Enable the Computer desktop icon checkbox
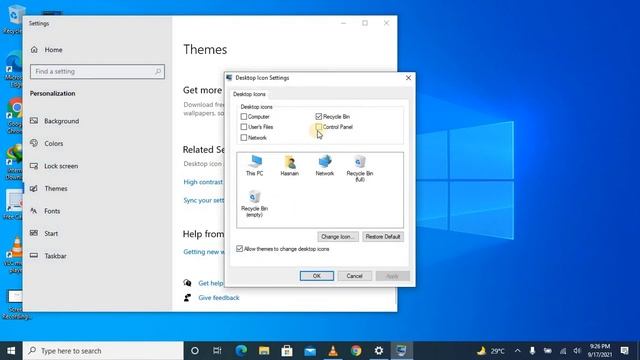The width and height of the screenshot is (640, 360). click(244, 117)
